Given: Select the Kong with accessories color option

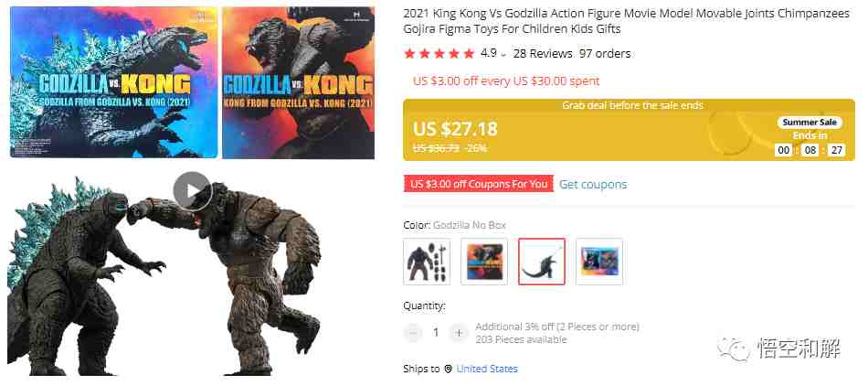Looking at the screenshot, I should pyautogui.click(x=427, y=262).
